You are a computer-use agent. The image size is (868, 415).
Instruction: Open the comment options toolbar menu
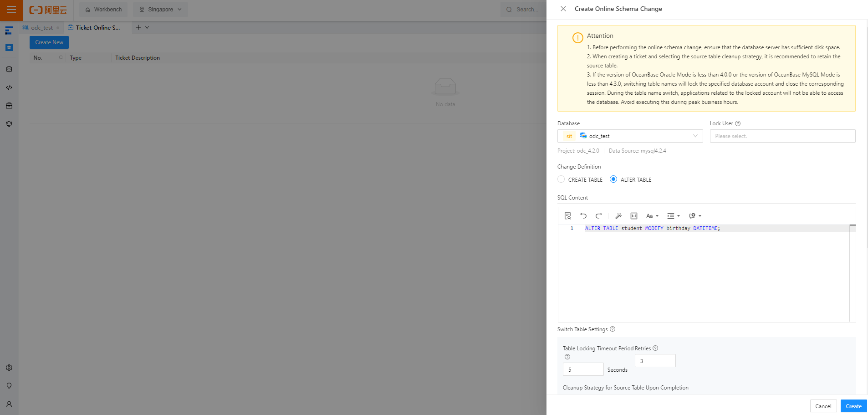point(695,216)
